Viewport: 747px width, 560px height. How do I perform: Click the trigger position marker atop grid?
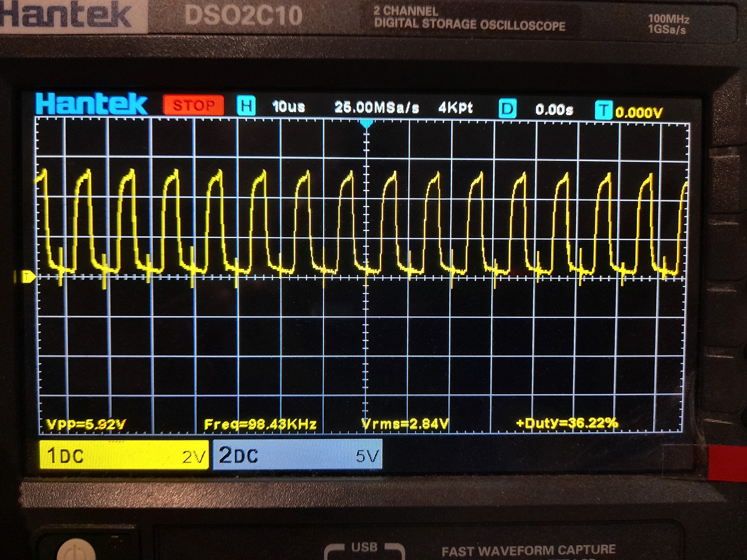[x=366, y=124]
